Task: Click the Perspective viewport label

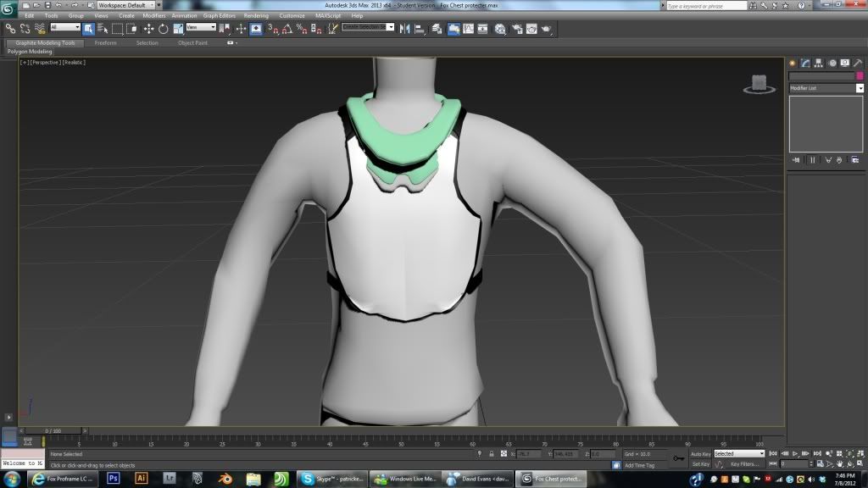Action: tap(45, 63)
